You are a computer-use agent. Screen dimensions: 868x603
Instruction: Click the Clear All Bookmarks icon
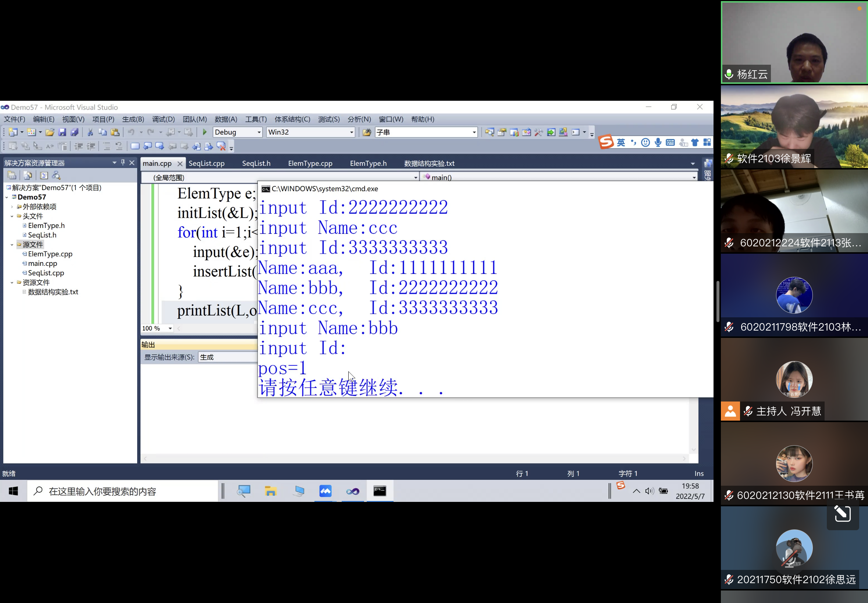pos(221,146)
